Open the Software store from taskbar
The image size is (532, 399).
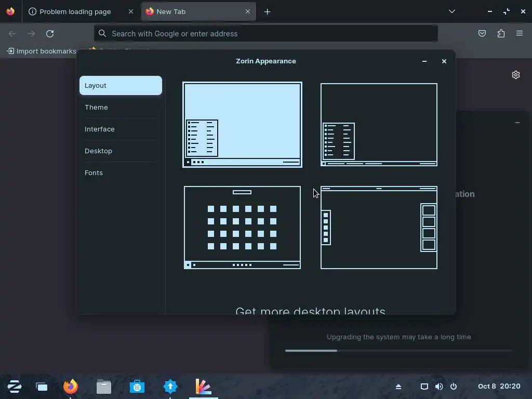point(137,387)
